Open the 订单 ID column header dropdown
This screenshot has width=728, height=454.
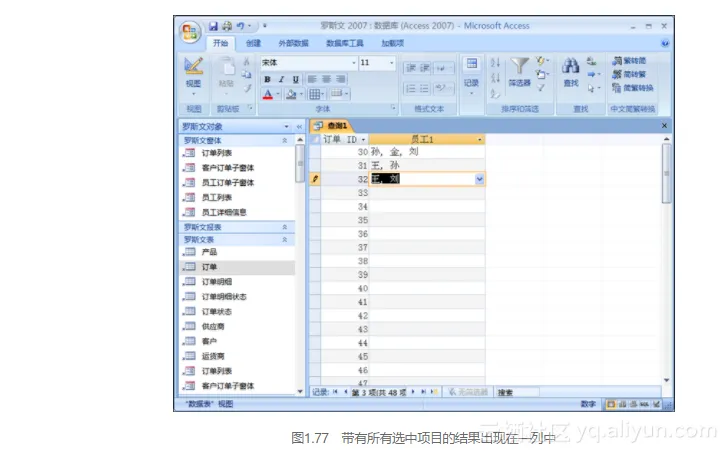363,140
